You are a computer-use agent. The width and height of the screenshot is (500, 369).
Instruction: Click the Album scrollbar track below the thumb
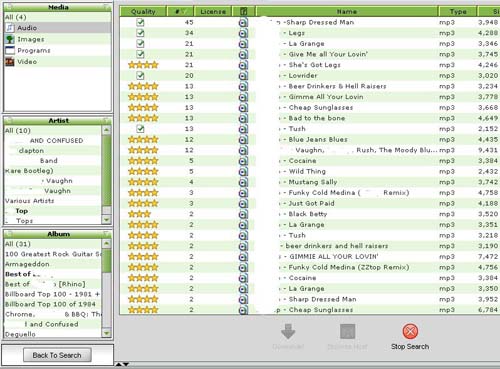coord(106,300)
